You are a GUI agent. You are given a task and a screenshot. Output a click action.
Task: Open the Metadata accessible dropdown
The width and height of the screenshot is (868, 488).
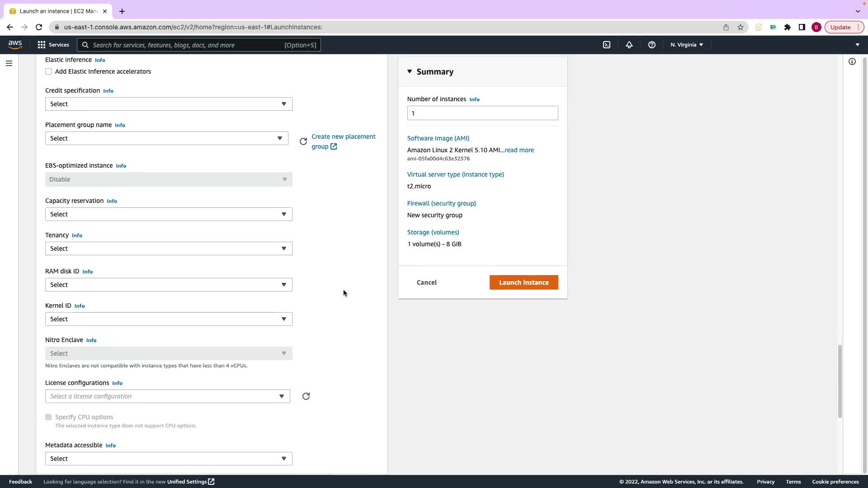click(168, 459)
